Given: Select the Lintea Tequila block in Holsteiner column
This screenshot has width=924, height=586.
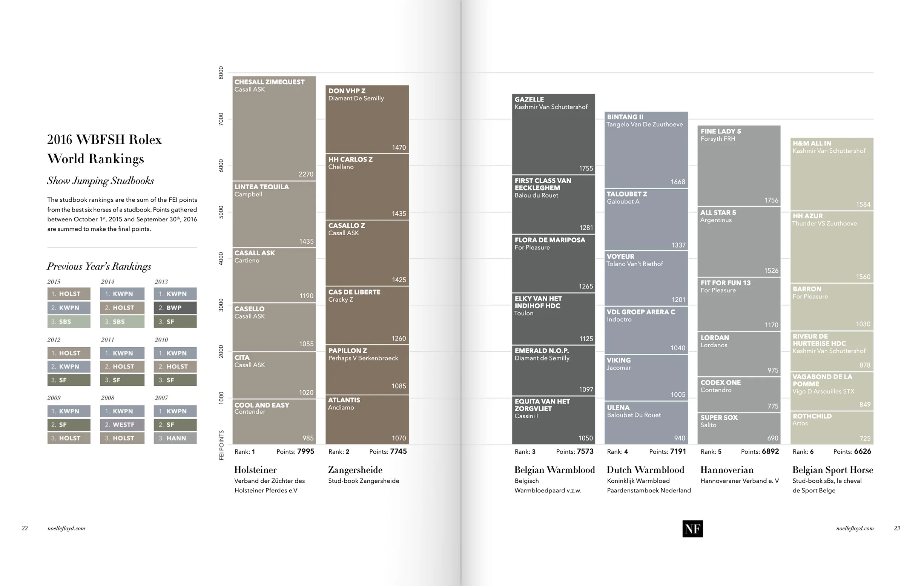Looking at the screenshot, I should (274, 214).
